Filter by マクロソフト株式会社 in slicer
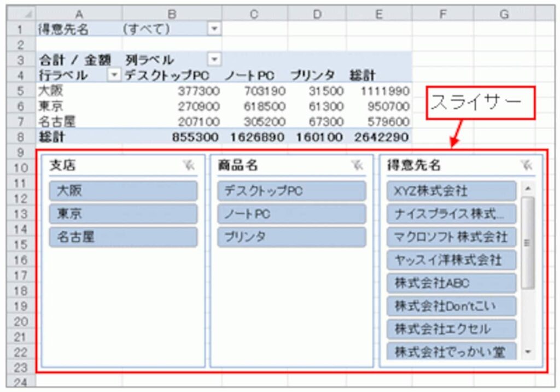Viewport: 560px width, 392px height. pos(451,237)
